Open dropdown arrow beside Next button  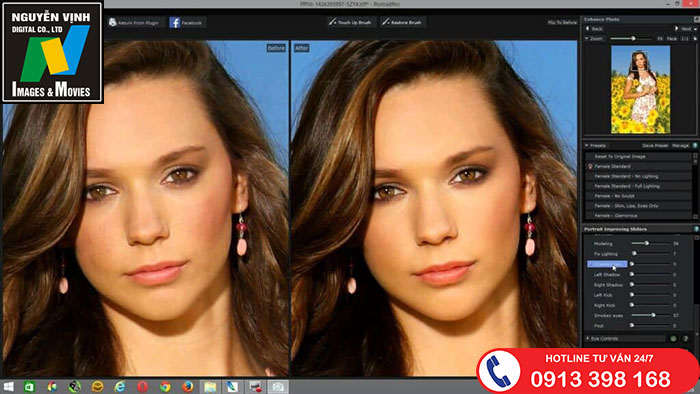695,29
